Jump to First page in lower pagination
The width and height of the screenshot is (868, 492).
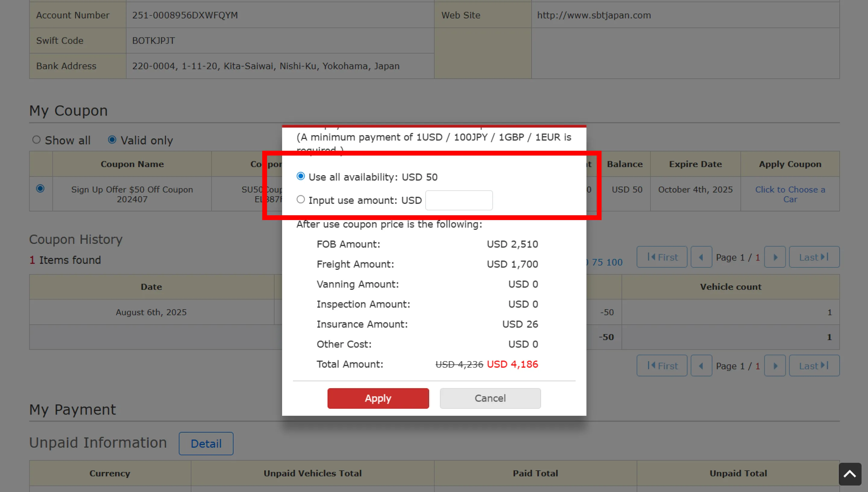(662, 366)
